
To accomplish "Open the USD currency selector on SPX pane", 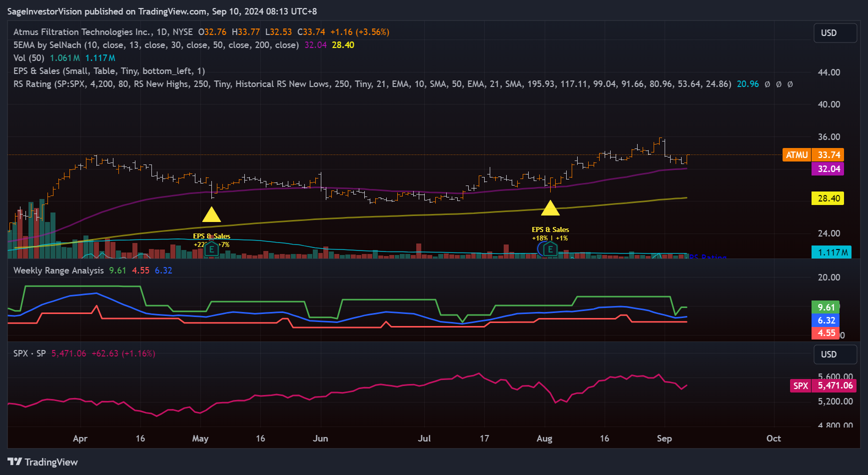I will pyautogui.click(x=835, y=354).
